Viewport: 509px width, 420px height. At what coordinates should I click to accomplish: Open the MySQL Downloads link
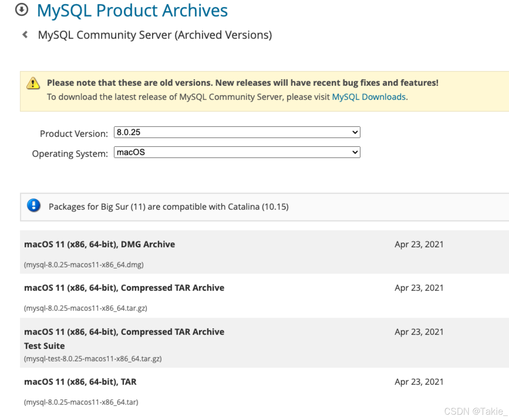click(x=368, y=97)
